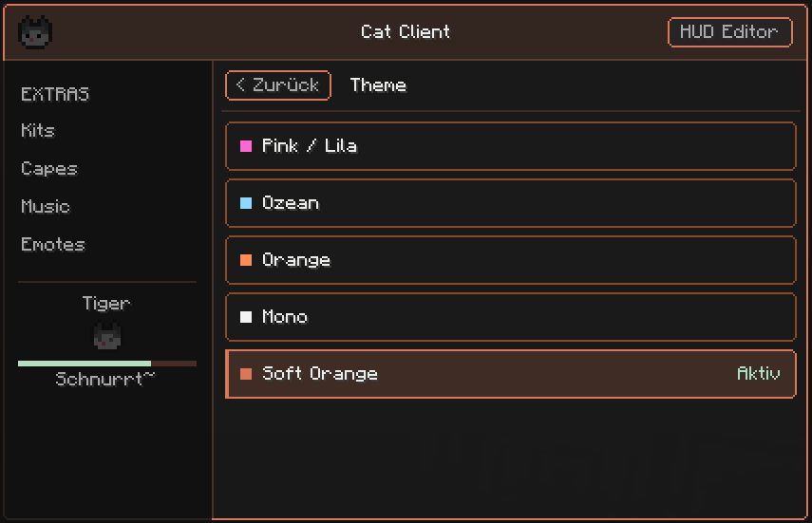Open the Music section
Screen dimensions: 812x523
tap(46, 207)
